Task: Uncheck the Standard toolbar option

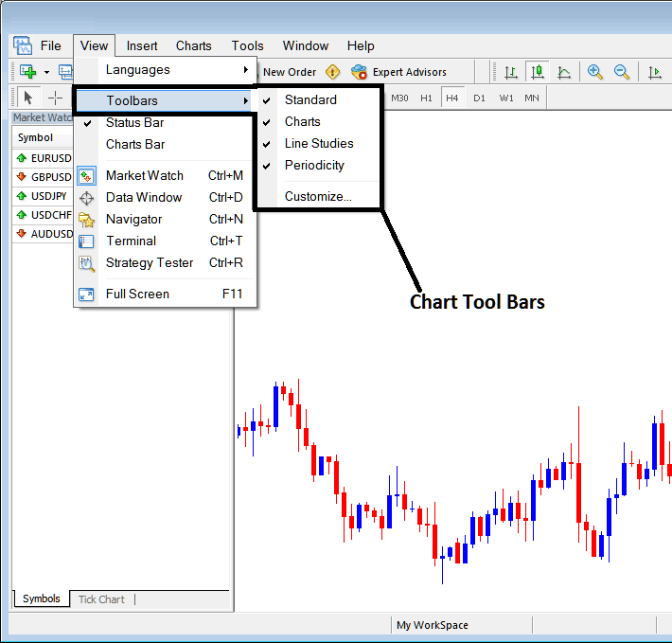Action: (x=310, y=99)
